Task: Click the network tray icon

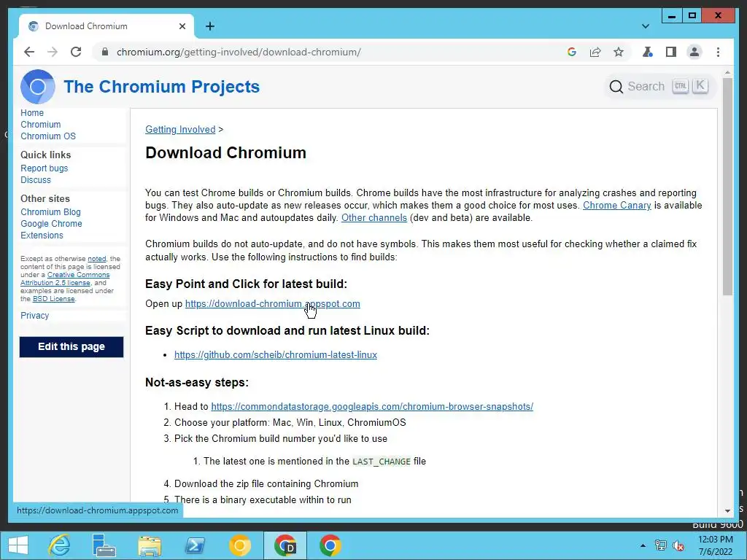Action: coord(661,545)
